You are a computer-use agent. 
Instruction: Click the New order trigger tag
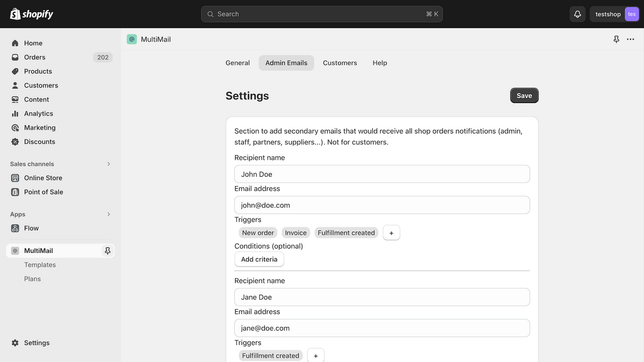(258, 233)
